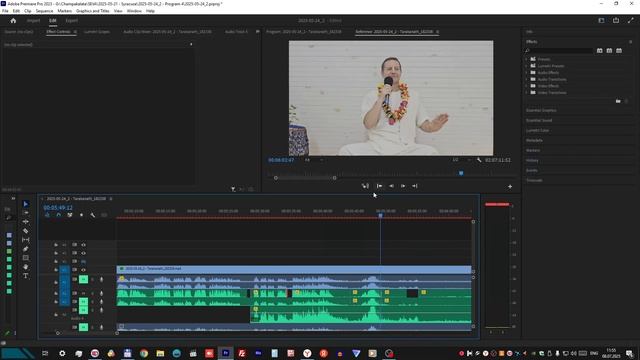Switch to the Export workspace tab
This screenshot has width=640, height=360.
pos(71,20)
